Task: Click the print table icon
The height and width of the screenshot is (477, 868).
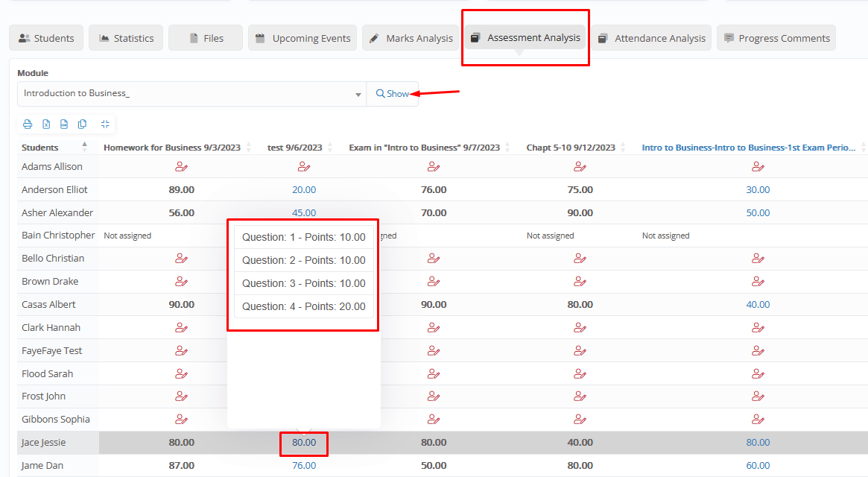Action: coord(28,124)
